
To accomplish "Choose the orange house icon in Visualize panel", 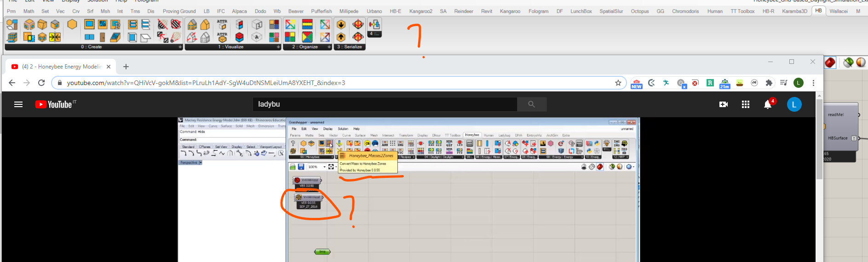I will [x=205, y=24].
